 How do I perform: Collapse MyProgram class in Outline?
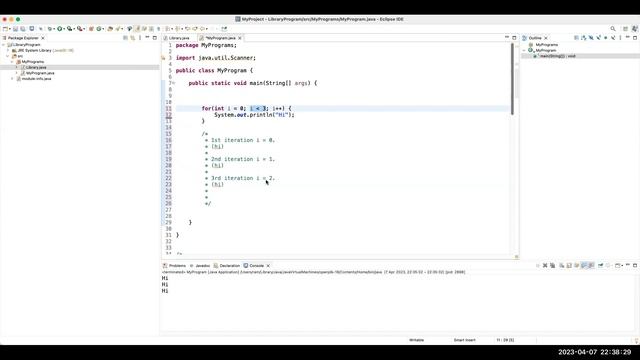pos(524,50)
